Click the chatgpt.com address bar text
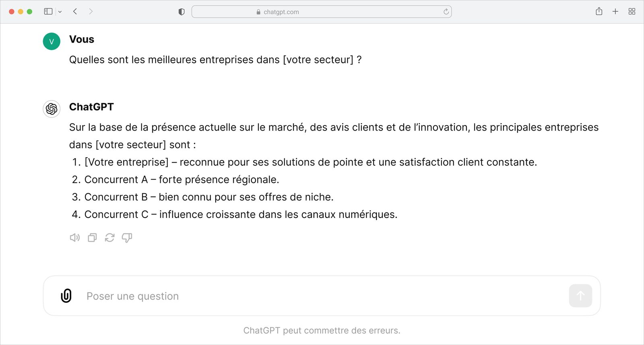This screenshot has height=345, width=644. coord(281,12)
